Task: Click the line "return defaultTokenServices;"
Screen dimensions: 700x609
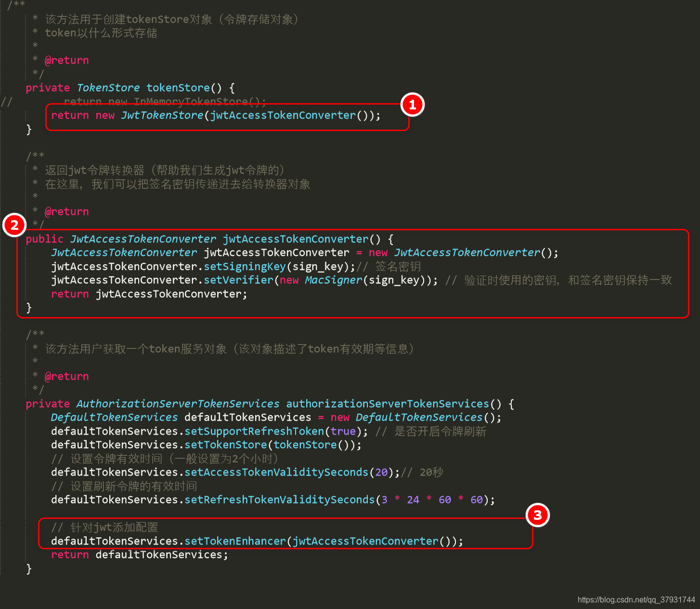Action: click(x=140, y=555)
